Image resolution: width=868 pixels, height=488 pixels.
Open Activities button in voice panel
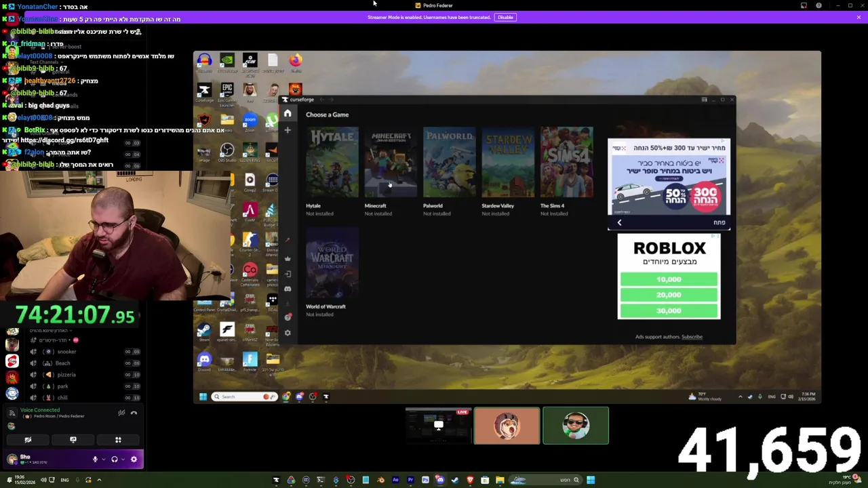(118, 440)
